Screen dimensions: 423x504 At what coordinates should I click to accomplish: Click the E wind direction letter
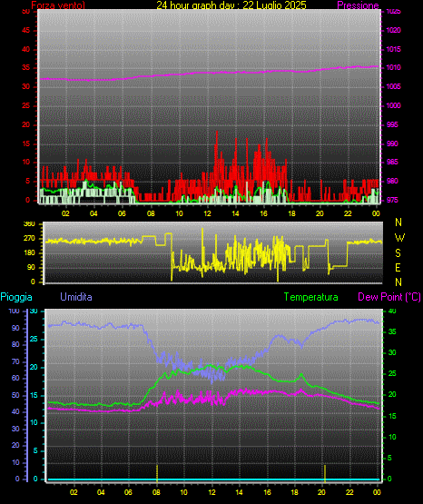tap(398, 267)
